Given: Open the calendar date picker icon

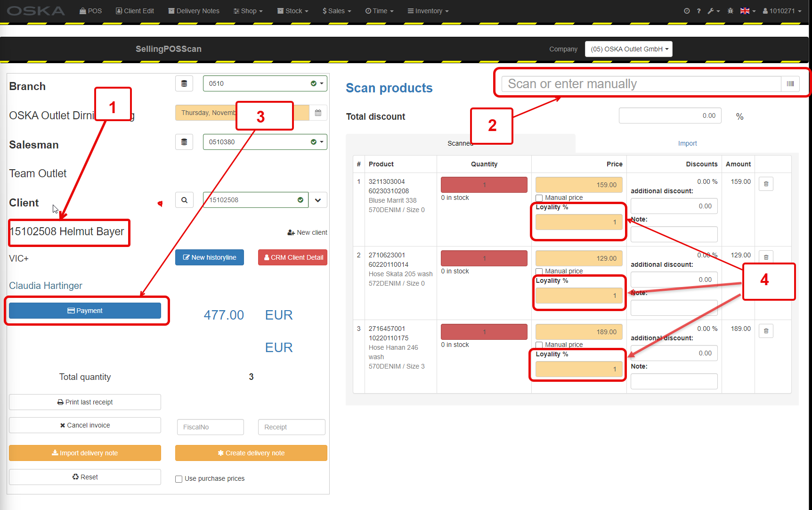Looking at the screenshot, I should click(318, 113).
